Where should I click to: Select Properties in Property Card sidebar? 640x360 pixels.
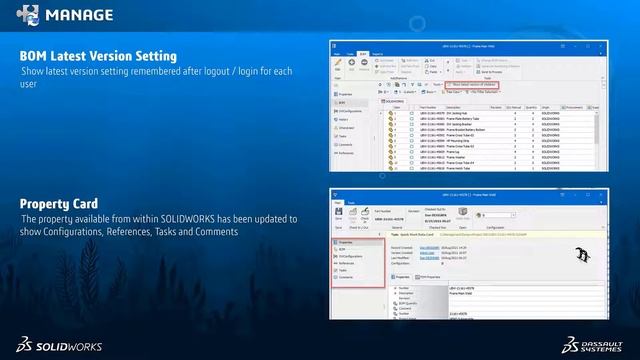[x=358, y=242]
